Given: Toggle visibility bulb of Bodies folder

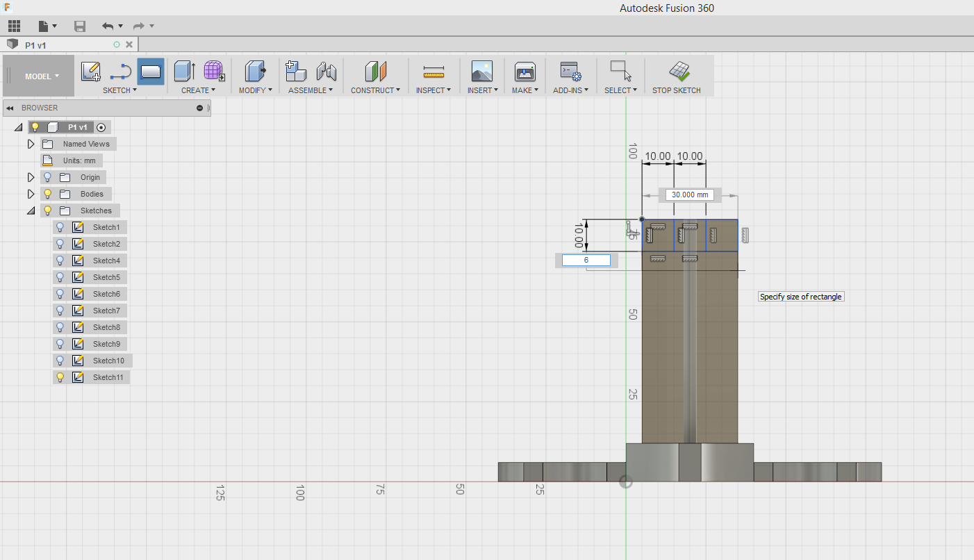Looking at the screenshot, I should (48, 194).
